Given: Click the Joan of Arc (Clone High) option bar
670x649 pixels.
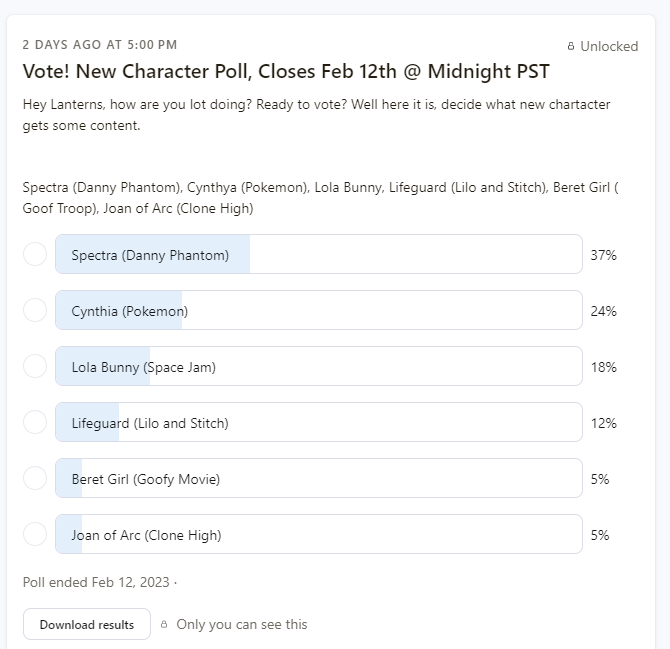Looking at the screenshot, I should (319, 534).
